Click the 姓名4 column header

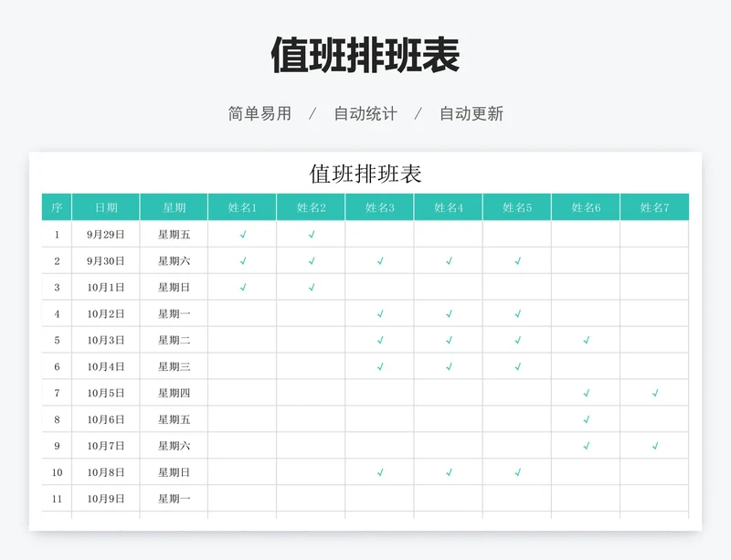(x=449, y=207)
